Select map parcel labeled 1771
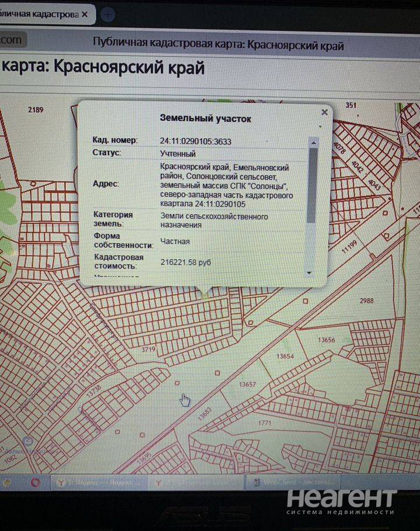 (264, 422)
